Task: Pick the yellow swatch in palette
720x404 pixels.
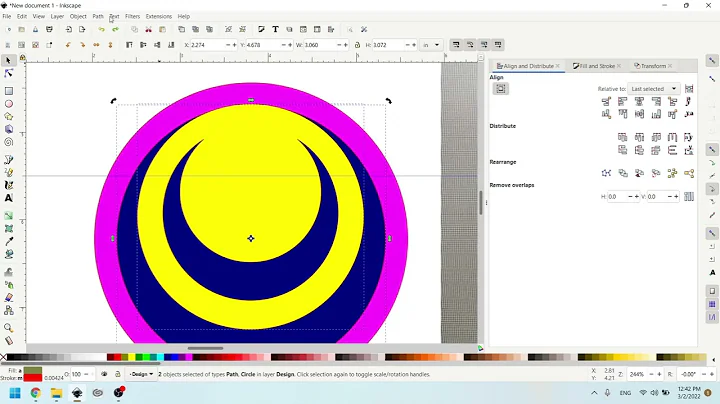Action: pos(132,357)
